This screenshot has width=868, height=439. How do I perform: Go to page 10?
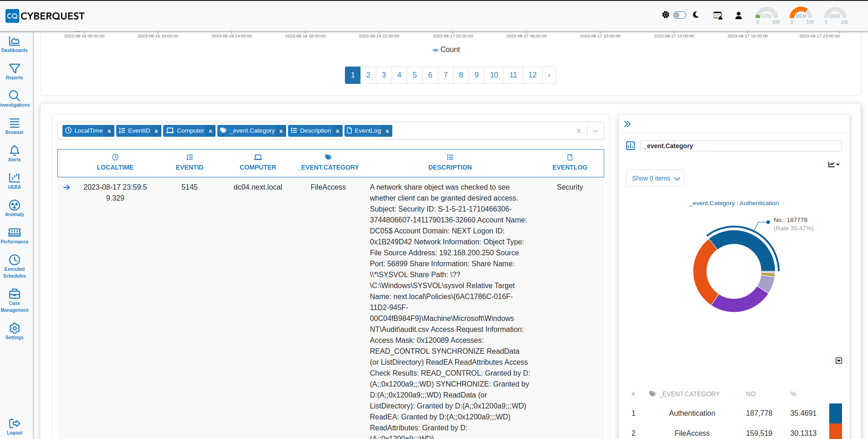tap(494, 75)
